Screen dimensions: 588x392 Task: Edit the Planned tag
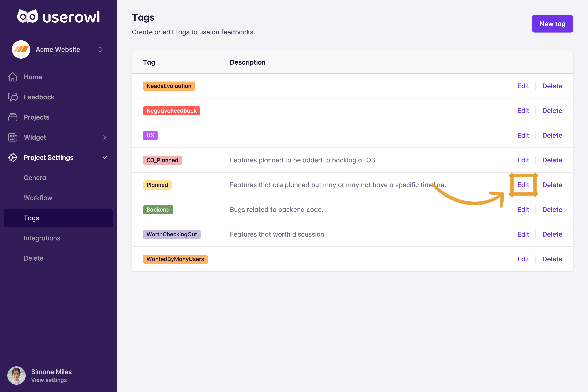coord(523,185)
